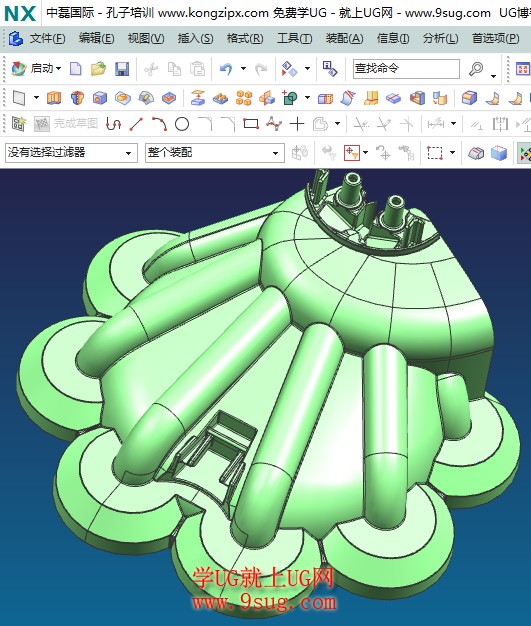Open the 编辑(E) menu
The height and width of the screenshot is (626, 531).
coord(96,38)
